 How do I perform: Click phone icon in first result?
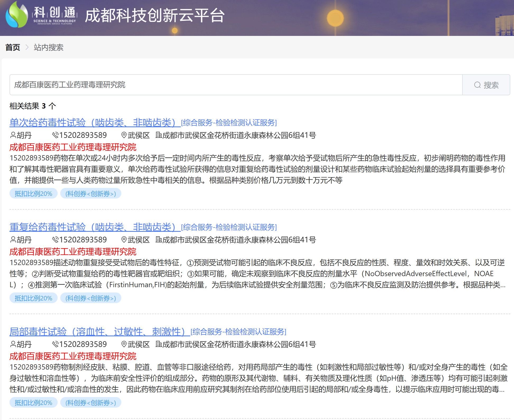pos(55,135)
